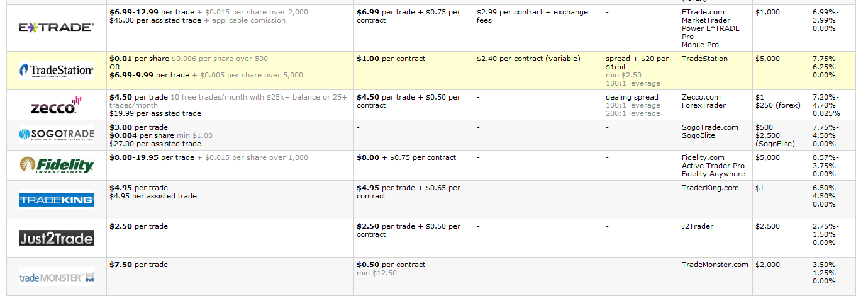Click the E*TRADE logo
The height and width of the screenshot is (303, 868).
coord(56,27)
